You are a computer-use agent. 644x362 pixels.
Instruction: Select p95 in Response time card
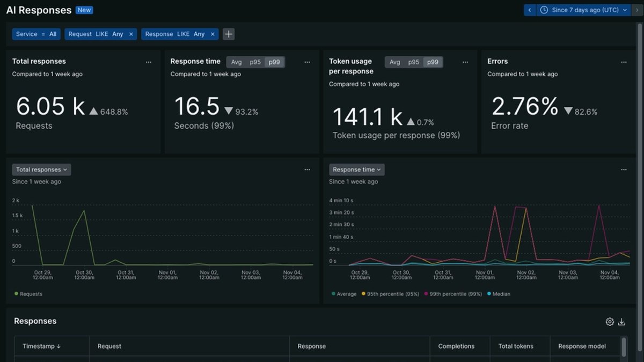255,62
